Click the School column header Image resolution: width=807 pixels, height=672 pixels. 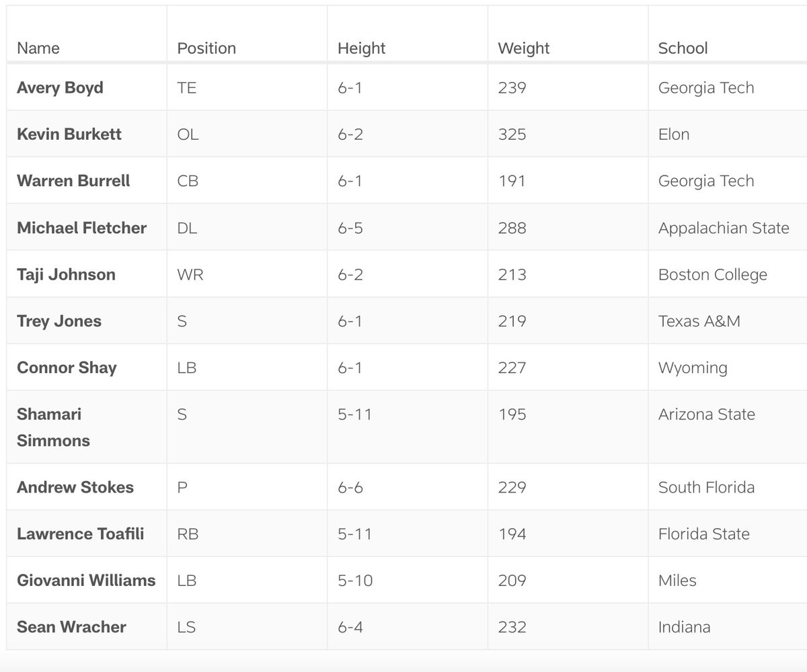[683, 48]
